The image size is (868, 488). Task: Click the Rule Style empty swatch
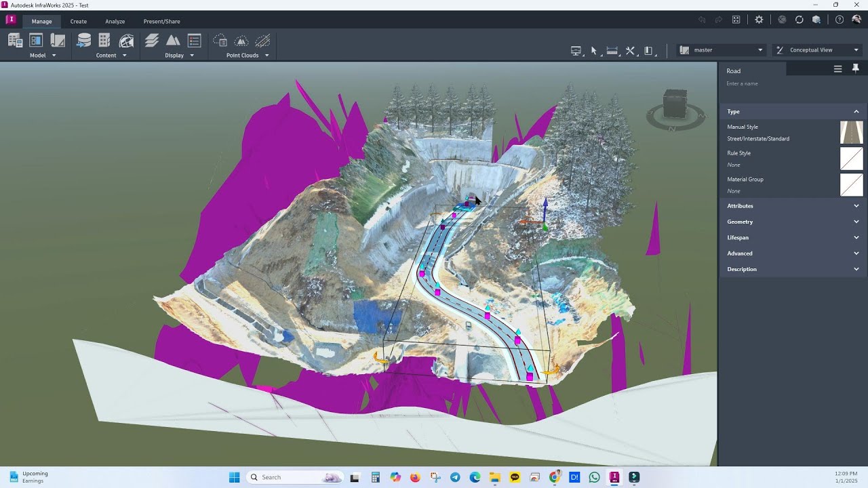coord(851,159)
